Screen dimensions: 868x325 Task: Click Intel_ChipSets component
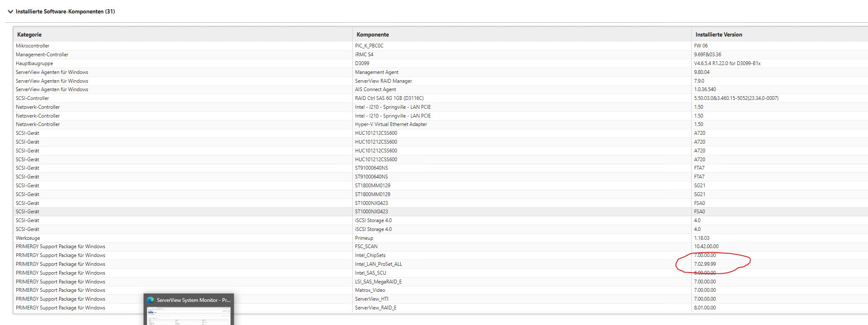[370, 255]
